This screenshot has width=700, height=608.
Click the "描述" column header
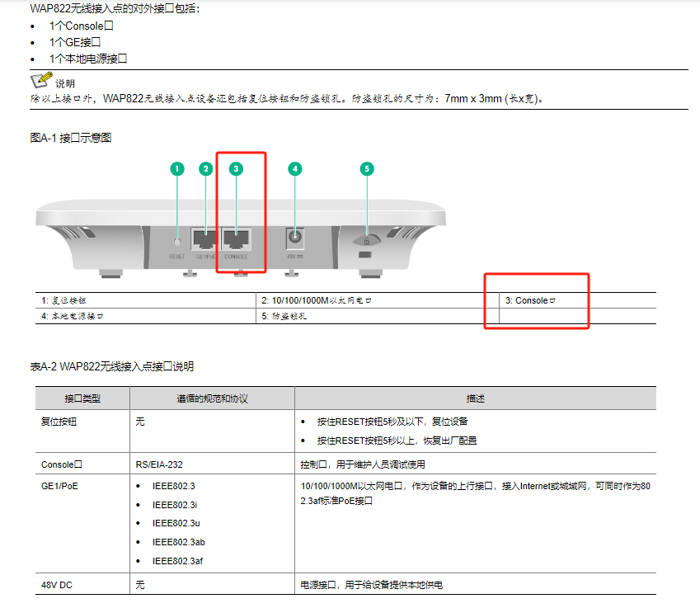476,398
